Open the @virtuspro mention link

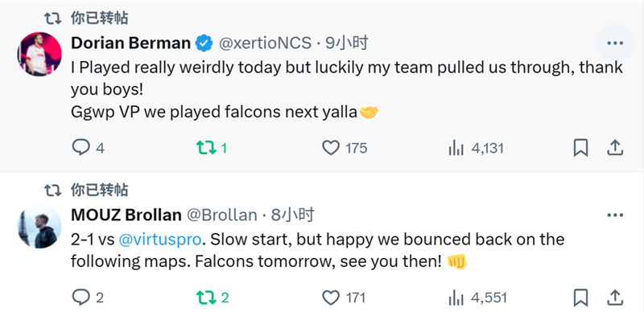pyautogui.click(x=160, y=240)
